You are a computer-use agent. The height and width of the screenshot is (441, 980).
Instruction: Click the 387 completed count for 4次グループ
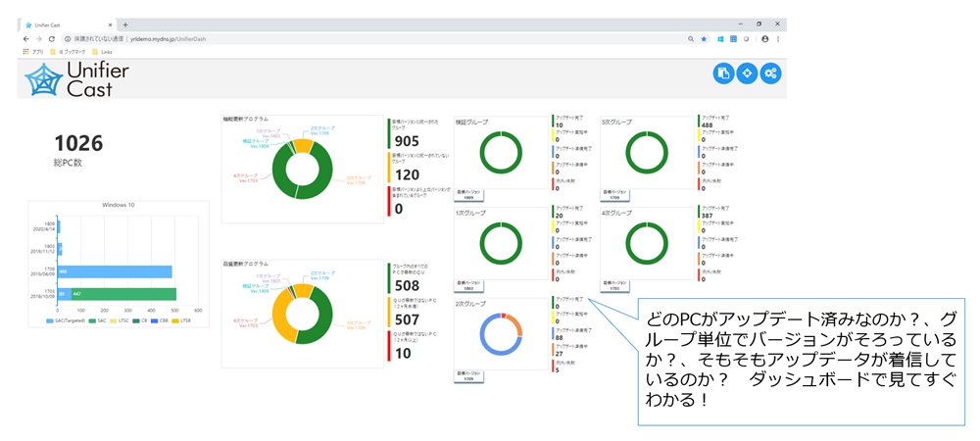(709, 216)
